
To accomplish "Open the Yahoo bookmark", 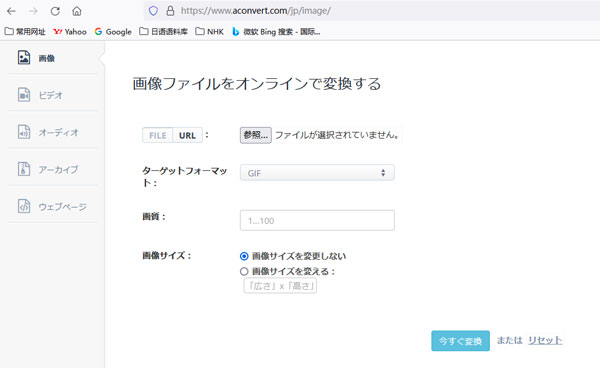I will 70,32.
